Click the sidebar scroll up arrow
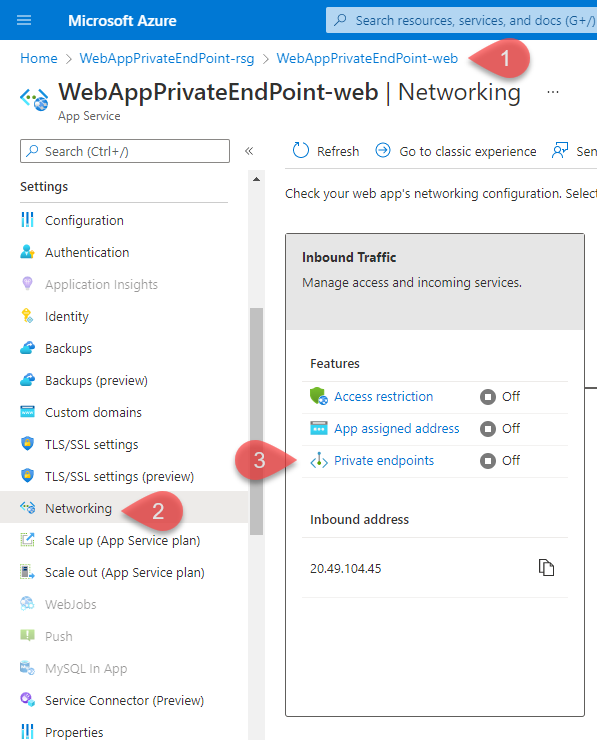The height and width of the screenshot is (740, 597). coord(256,179)
